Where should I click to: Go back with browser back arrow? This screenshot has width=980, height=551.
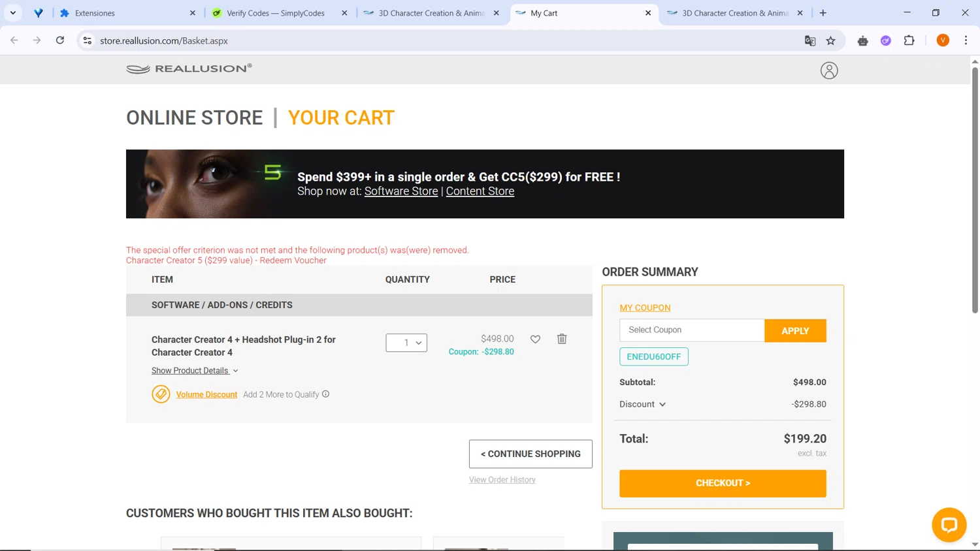[x=14, y=40]
